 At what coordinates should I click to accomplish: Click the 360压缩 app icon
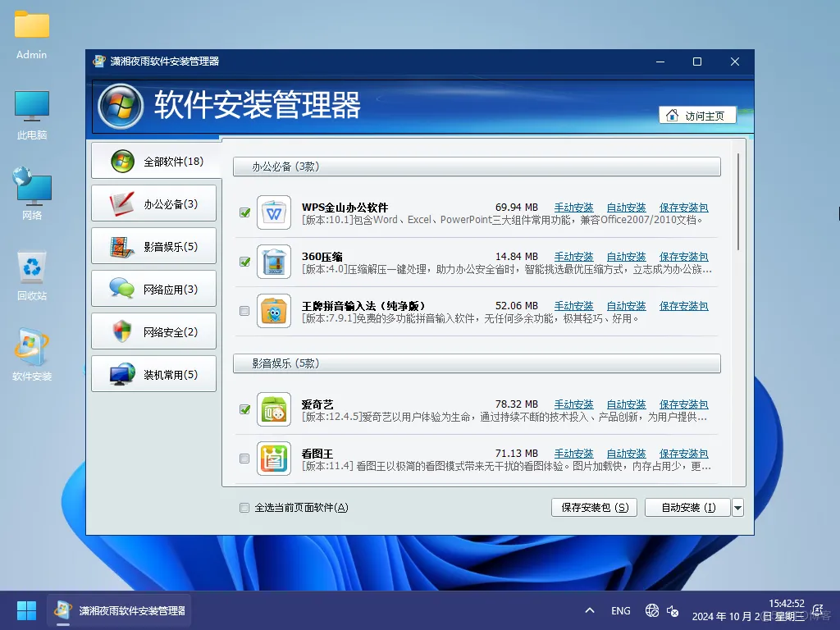pyautogui.click(x=274, y=262)
